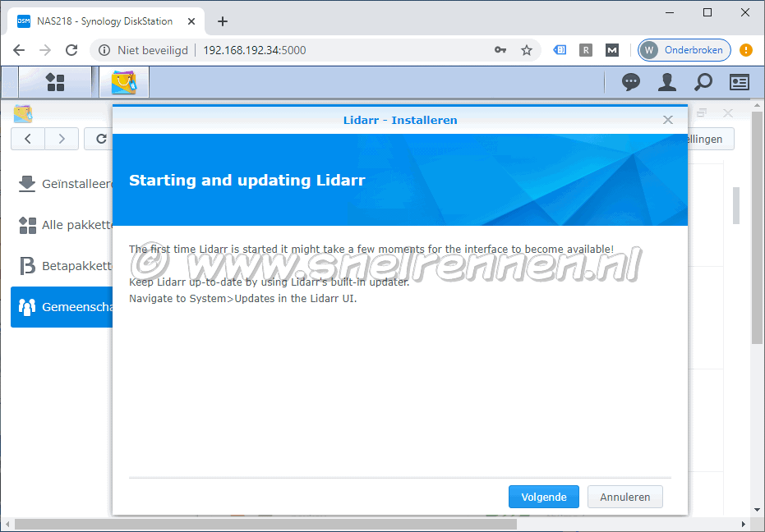Image resolution: width=765 pixels, height=532 pixels.
Task: Click Annuleren to cancel installation
Action: click(625, 497)
